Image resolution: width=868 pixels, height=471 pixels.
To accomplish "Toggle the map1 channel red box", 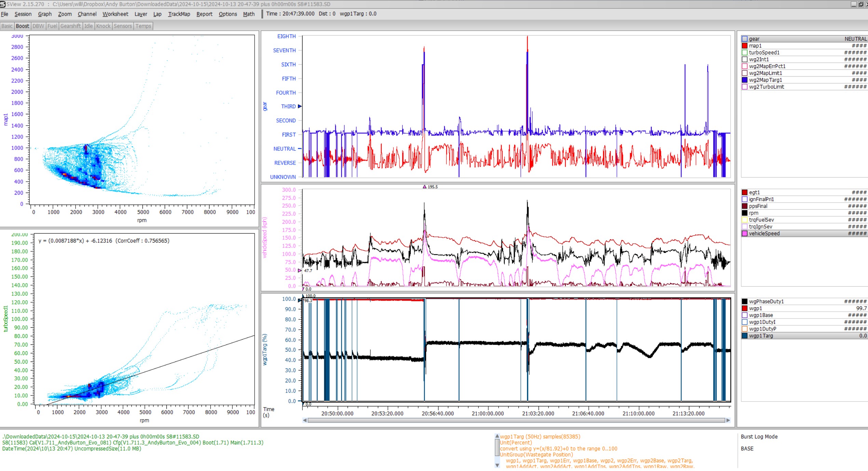I will (745, 46).
